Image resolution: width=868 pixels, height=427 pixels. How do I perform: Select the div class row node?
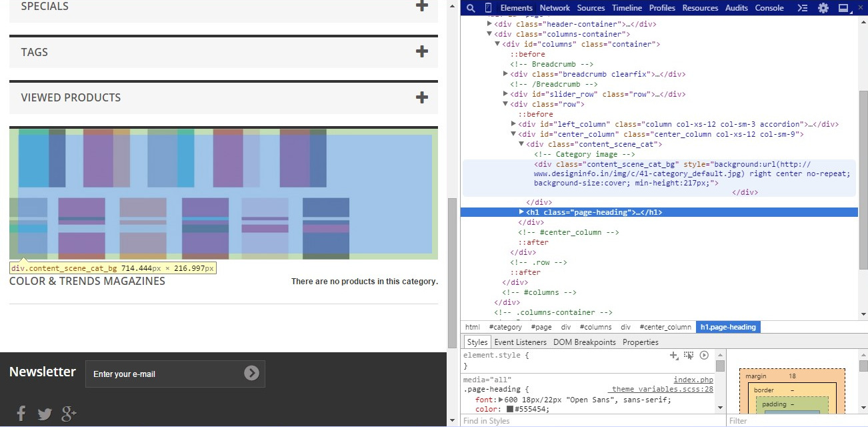point(547,104)
